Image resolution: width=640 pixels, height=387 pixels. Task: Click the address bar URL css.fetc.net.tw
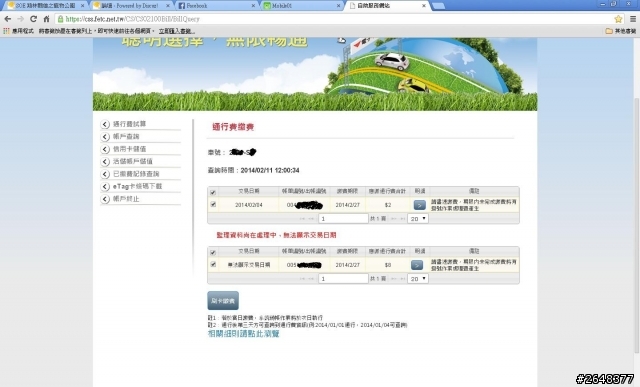pos(133,19)
